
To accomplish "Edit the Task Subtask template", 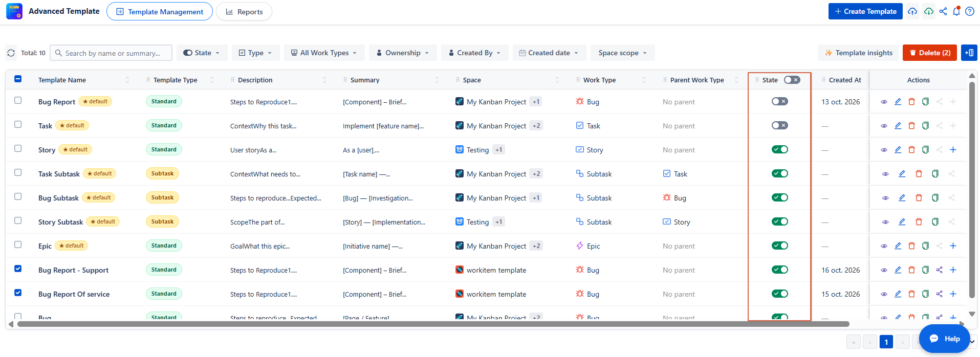I will coord(902,174).
